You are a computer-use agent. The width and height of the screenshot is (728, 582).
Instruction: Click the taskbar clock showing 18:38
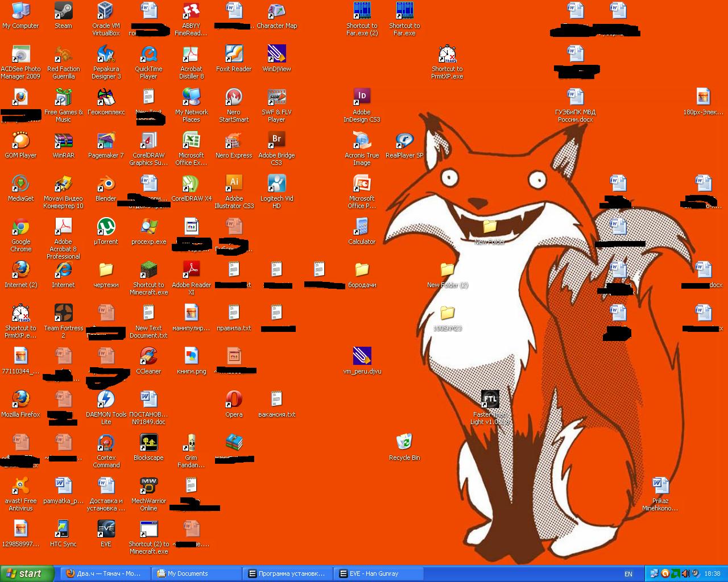point(712,573)
